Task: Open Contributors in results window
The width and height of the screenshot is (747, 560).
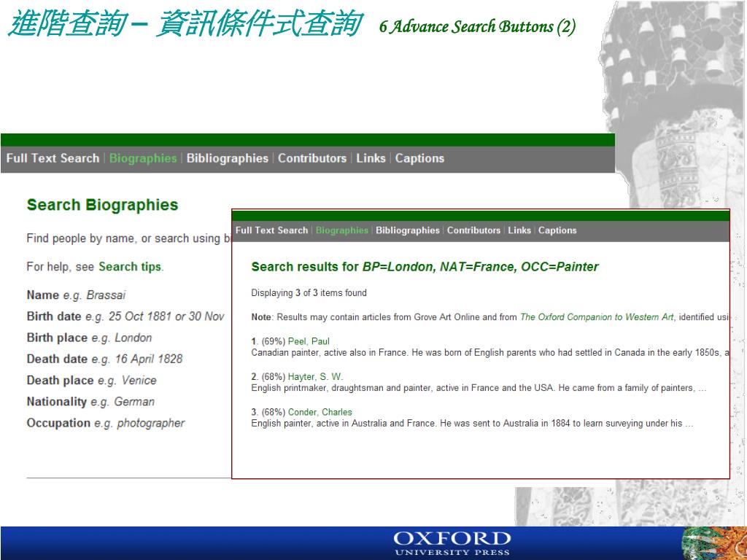Action: pos(473,230)
